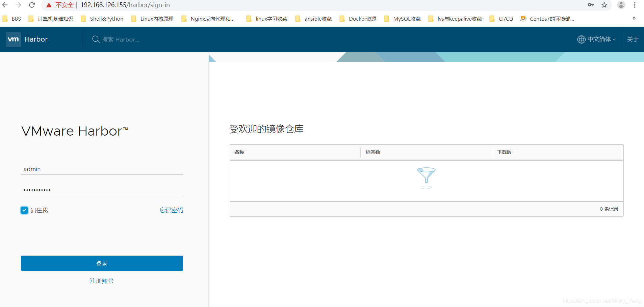Open the browser three-dot menu
644x307 pixels.
click(x=635, y=5)
